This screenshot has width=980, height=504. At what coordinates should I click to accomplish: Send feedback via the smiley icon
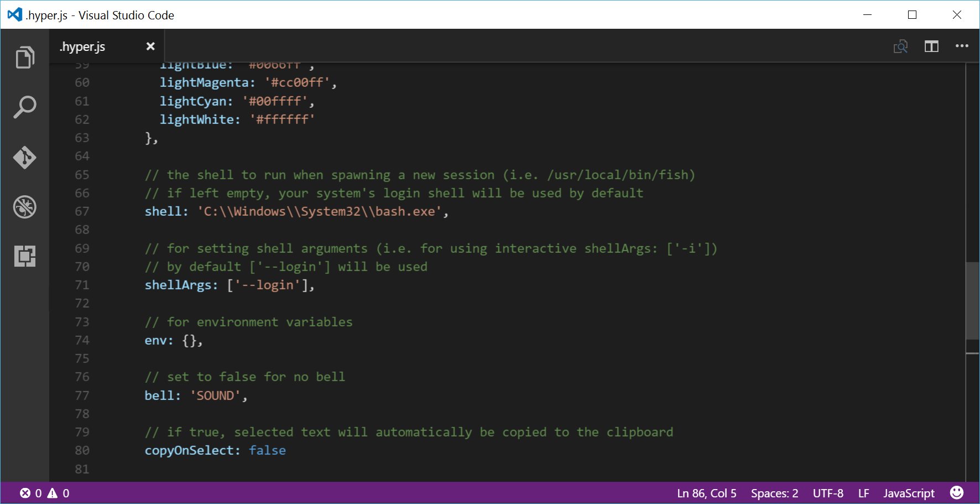[x=956, y=492]
